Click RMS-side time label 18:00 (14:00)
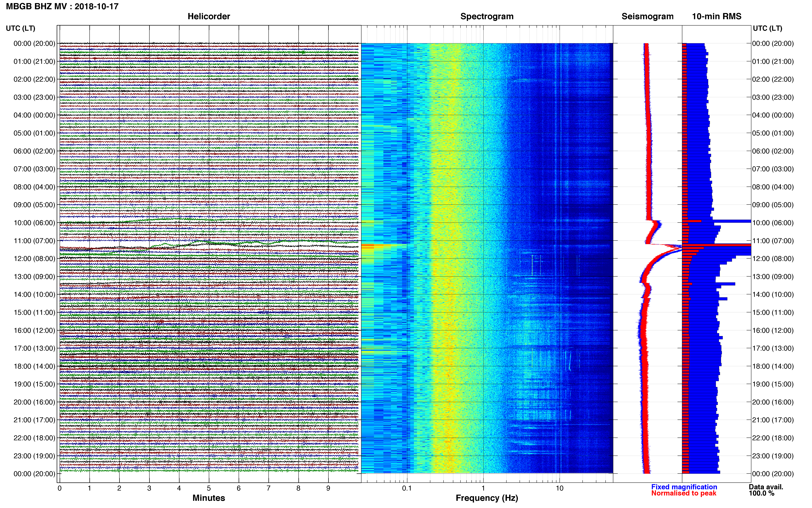 click(x=773, y=366)
